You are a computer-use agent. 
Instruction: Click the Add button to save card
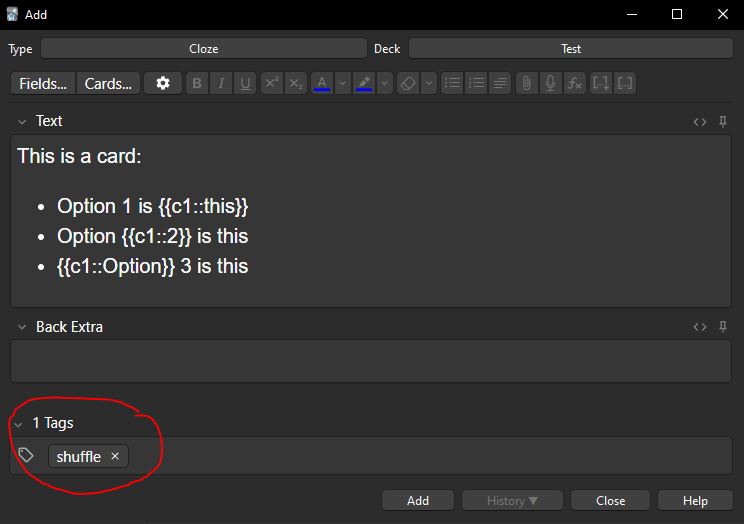(x=418, y=501)
